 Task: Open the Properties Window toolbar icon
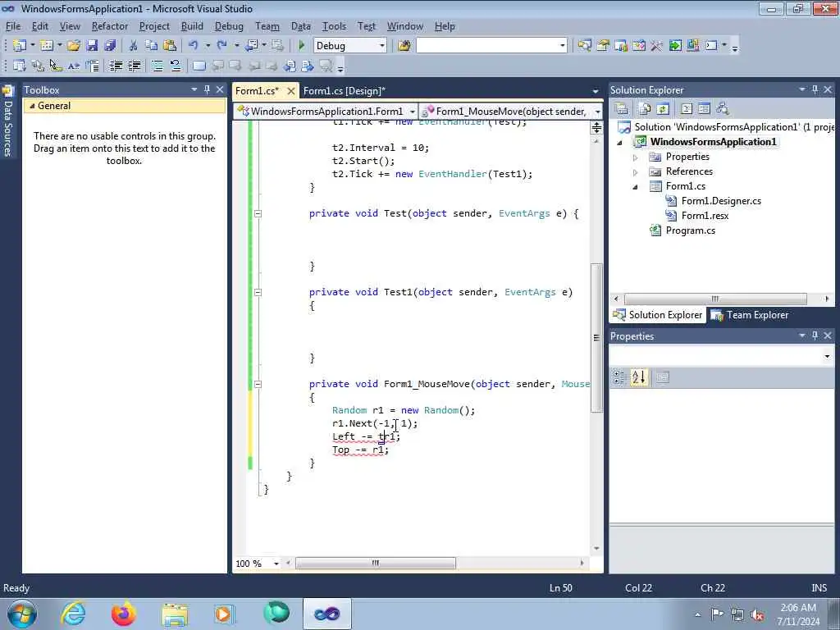[603, 46]
